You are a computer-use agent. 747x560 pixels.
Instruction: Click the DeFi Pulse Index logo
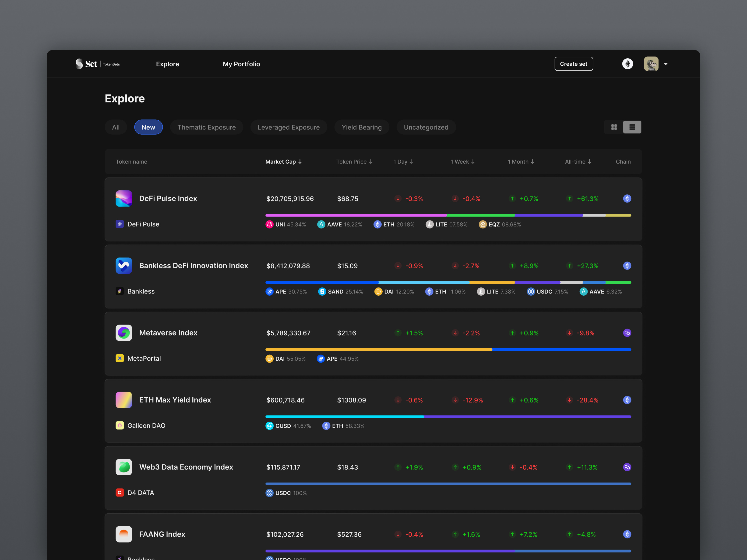124,199
